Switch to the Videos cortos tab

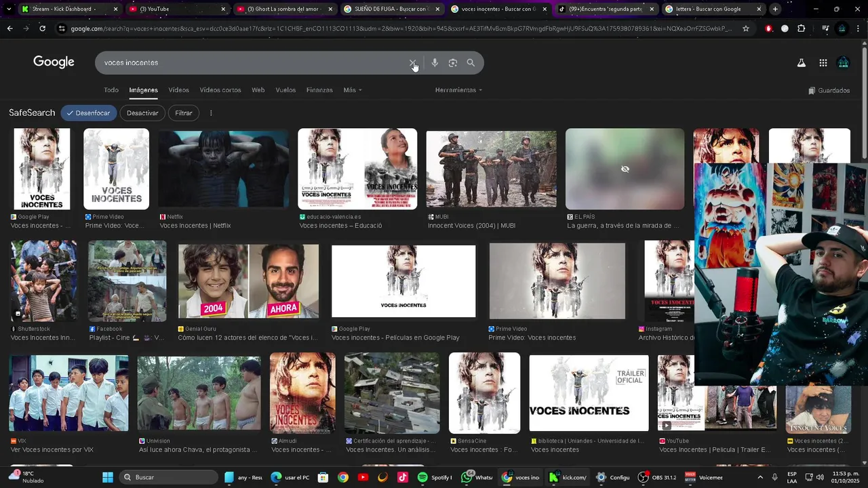tap(220, 90)
